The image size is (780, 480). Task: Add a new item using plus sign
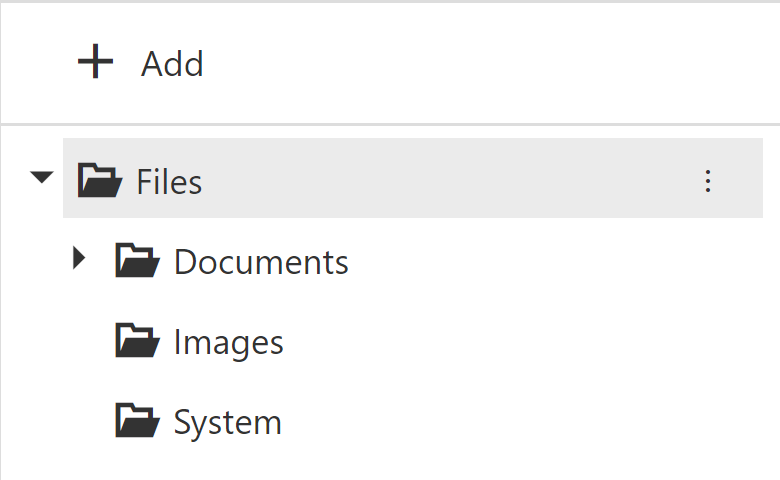click(96, 61)
